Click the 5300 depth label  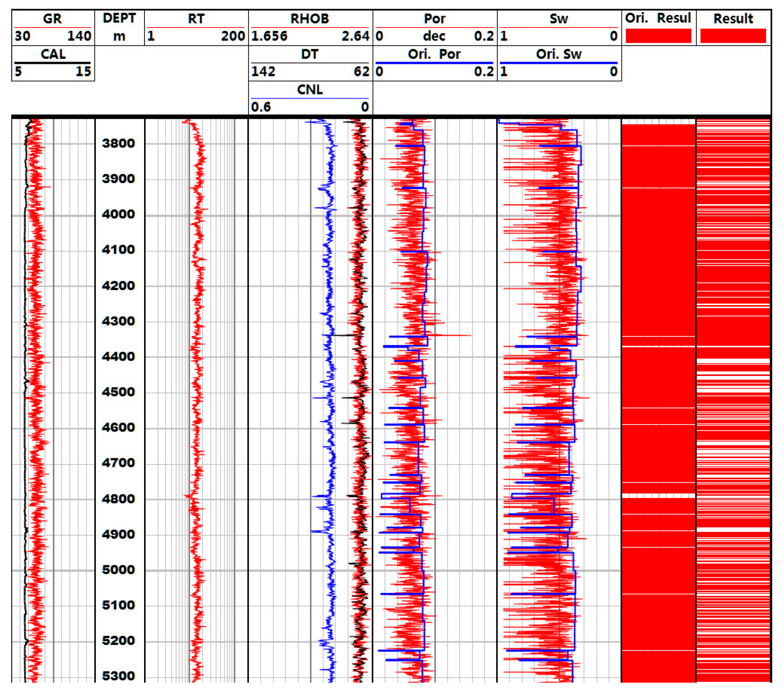coord(118,676)
